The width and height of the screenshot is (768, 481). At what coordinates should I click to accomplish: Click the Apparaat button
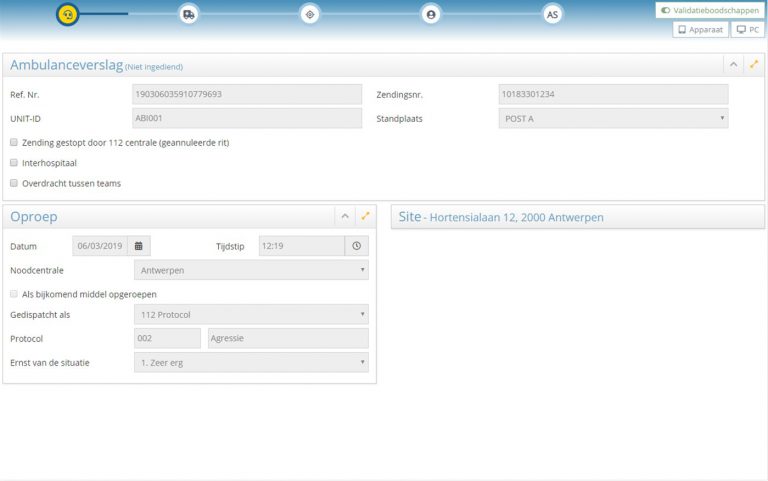(700, 29)
